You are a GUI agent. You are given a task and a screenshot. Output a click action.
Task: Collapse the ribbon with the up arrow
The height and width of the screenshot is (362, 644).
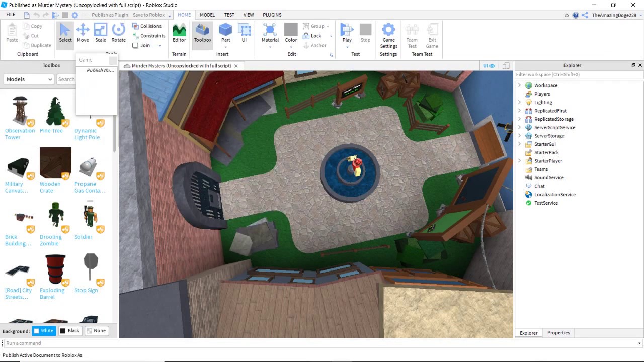pos(567,15)
